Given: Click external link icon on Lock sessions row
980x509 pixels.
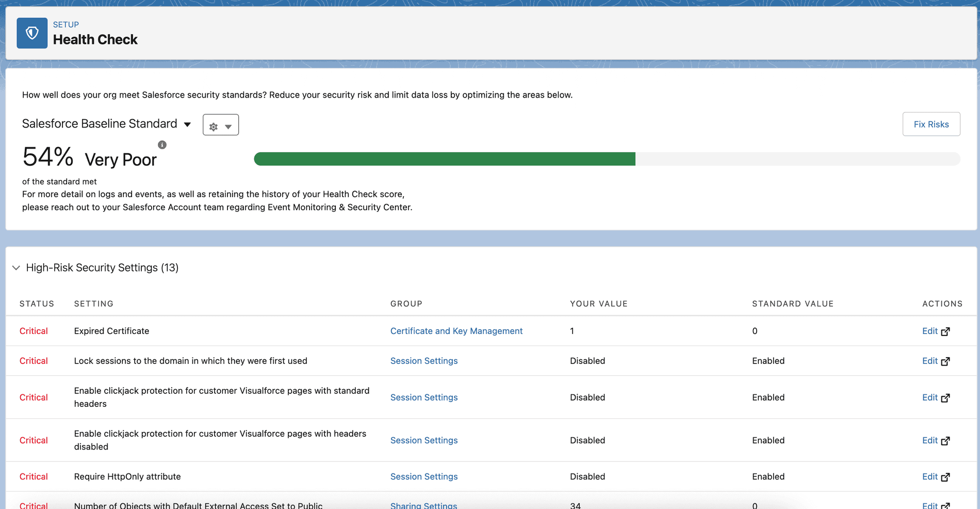Looking at the screenshot, I should [946, 361].
